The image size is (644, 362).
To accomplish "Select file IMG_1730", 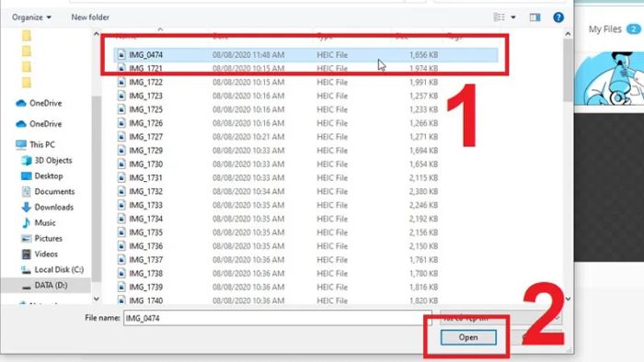I will [305, 164].
